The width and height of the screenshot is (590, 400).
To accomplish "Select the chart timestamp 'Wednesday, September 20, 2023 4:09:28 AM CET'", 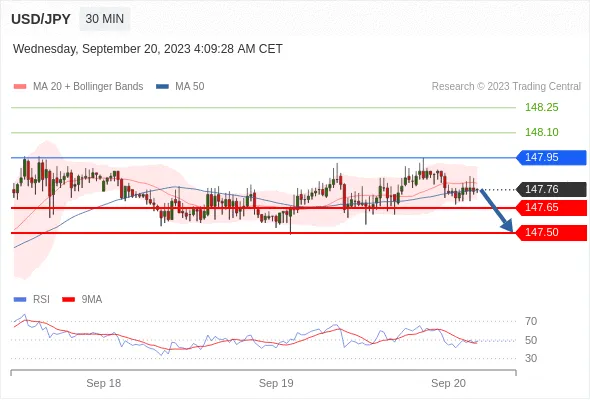I will pos(148,49).
